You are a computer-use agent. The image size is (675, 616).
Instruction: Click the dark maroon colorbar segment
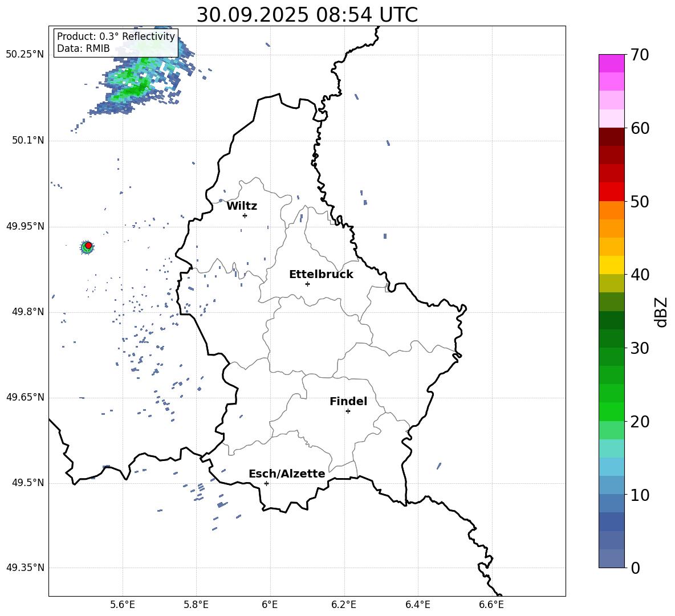611,137
